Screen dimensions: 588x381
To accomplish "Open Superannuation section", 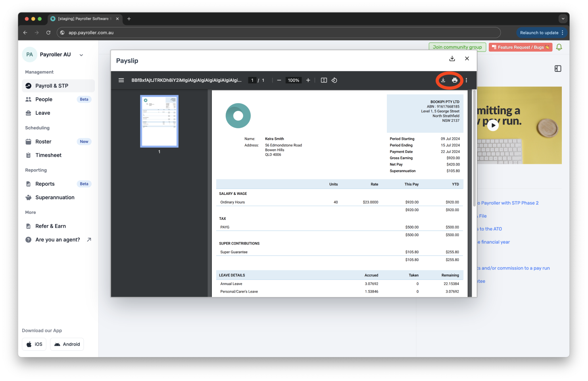I will point(58,197).
